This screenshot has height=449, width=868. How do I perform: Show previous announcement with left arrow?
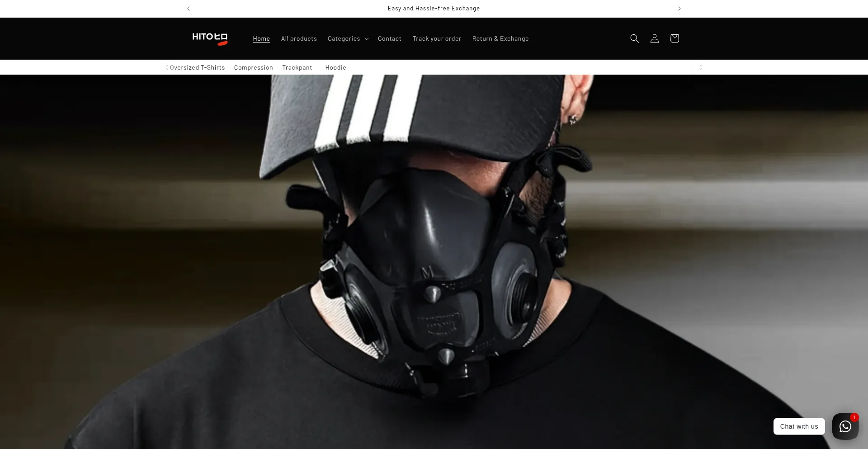coord(189,9)
